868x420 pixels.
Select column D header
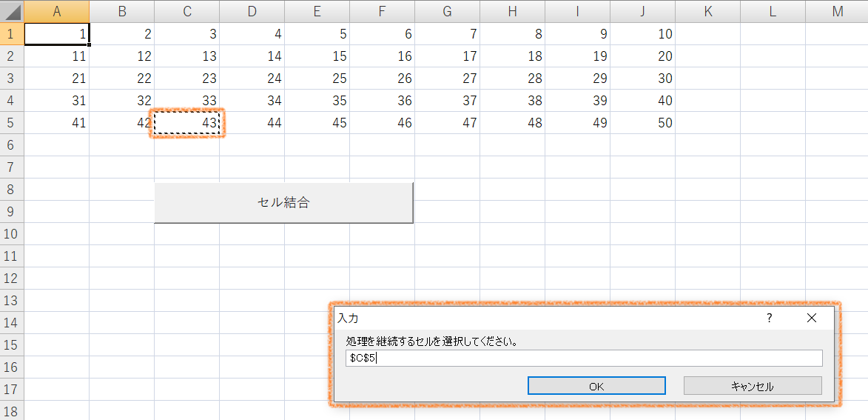click(252, 11)
